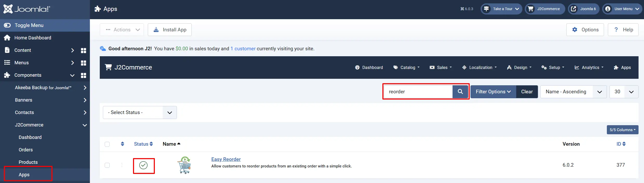Toggle the Easy Reorder enabled status icon

pyautogui.click(x=143, y=165)
